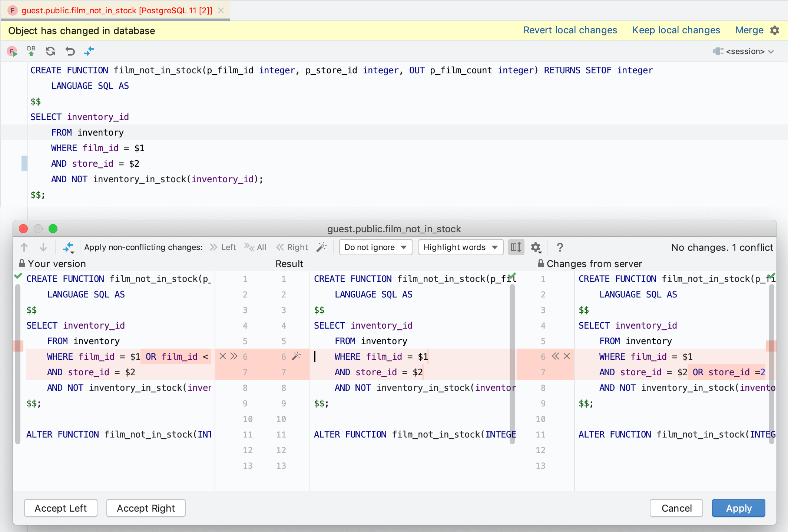
Task: Open the Do not ignore dropdown
Action: tap(375, 247)
